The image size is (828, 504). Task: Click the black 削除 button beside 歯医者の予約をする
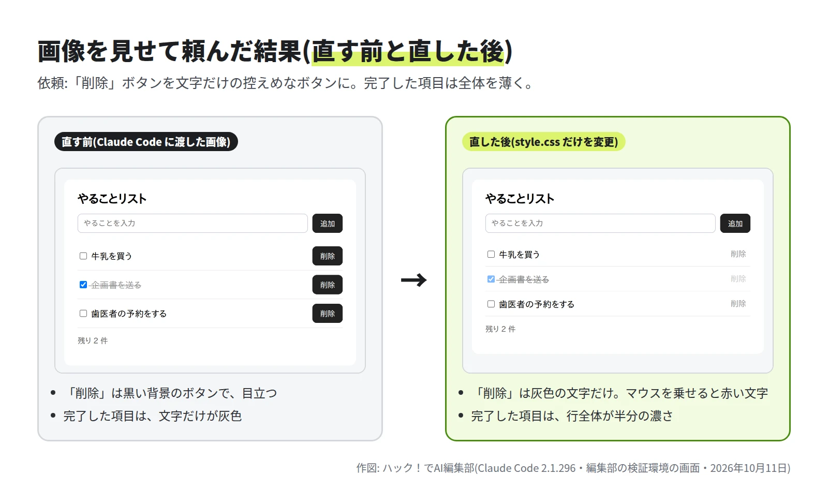tap(328, 314)
